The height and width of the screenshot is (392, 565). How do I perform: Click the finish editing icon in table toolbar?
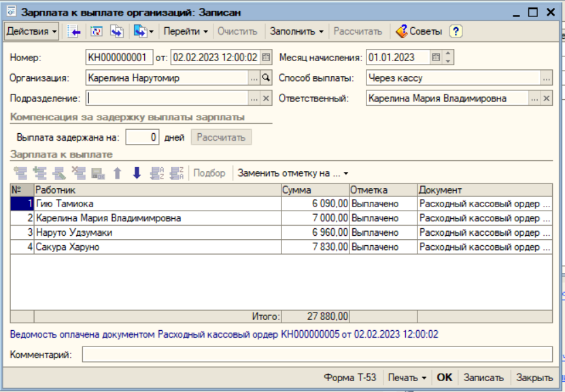click(x=98, y=173)
